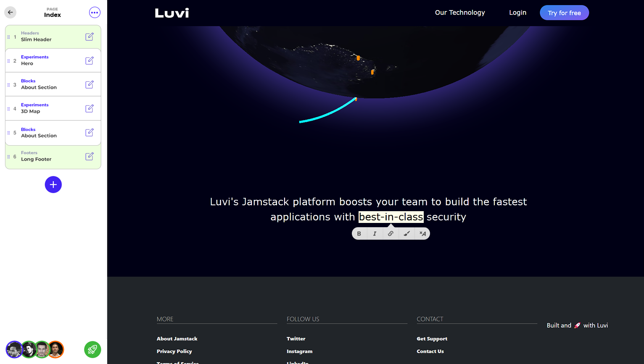Click the Index page title
Screen dimensions: 644x364
pyautogui.click(x=53, y=15)
